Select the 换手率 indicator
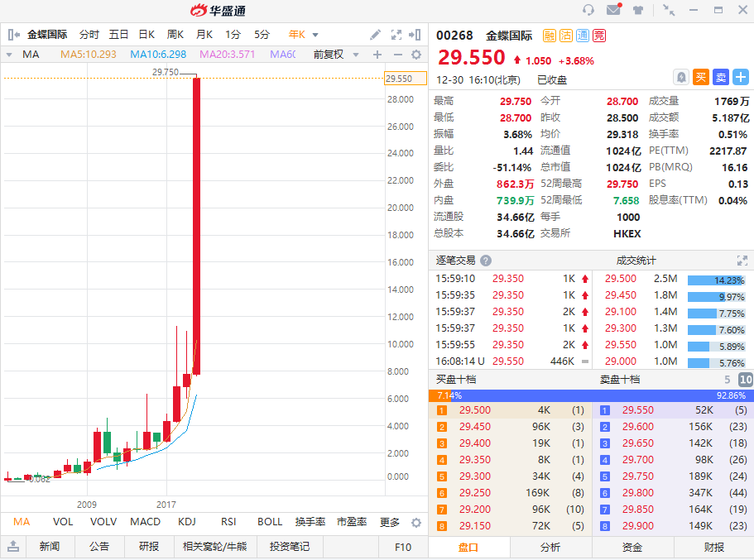The height and width of the screenshot is (560, 754). [310, 522]
